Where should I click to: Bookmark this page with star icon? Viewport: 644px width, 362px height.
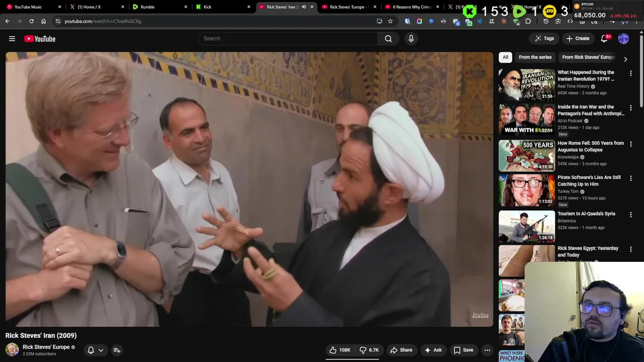[390, 21]
